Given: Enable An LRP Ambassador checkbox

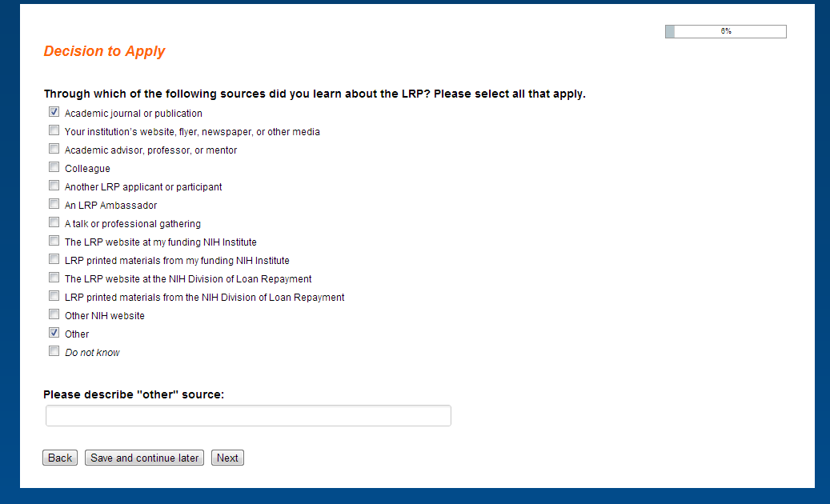Looking at the screenshot, I should coord(54,204).
